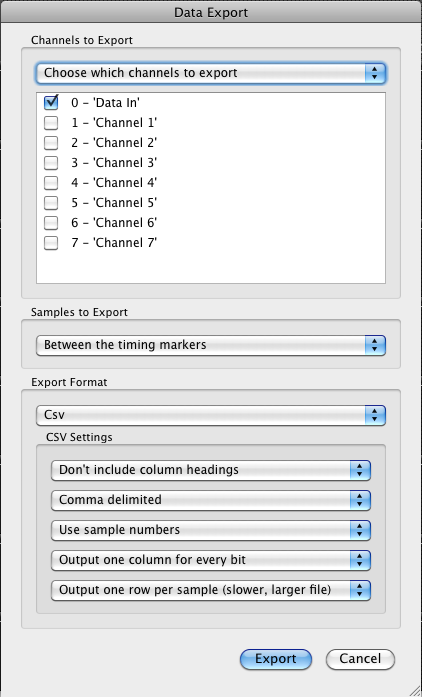The height and width of the screenshot is (697, 422).
Task: Tick the 'Channel 2' checkbox
Action: point(51,143)
